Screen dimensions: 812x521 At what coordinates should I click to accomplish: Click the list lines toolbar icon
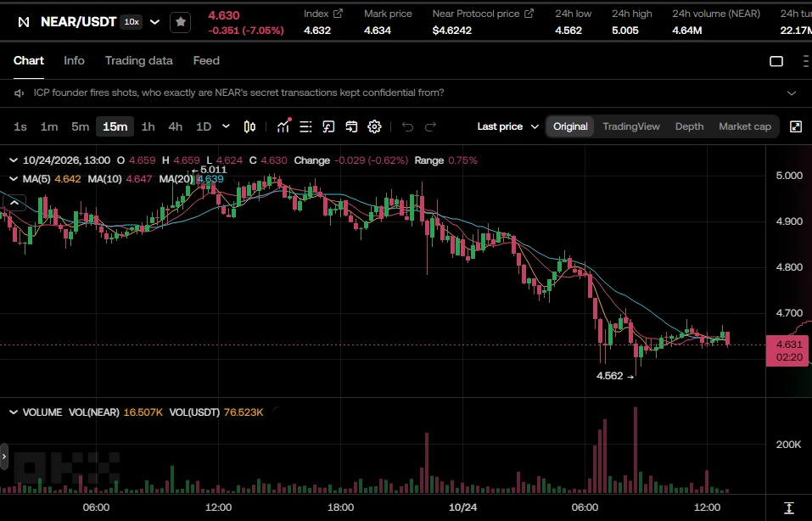[x=305, y=126]
